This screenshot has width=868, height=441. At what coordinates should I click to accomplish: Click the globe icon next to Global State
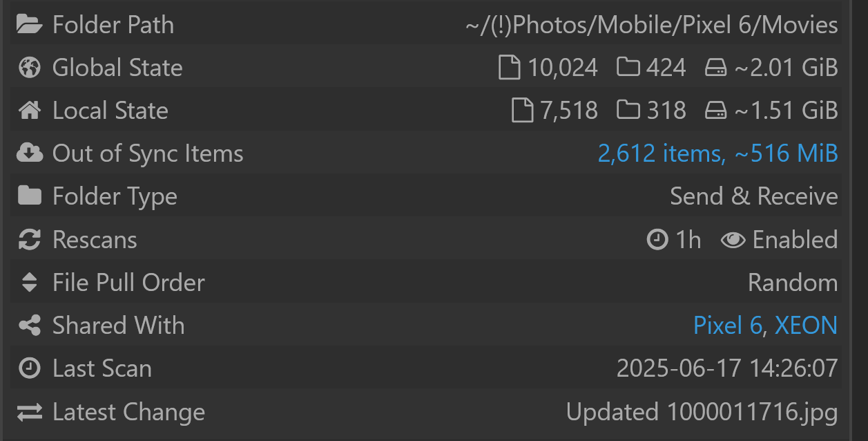pos(29,68)
